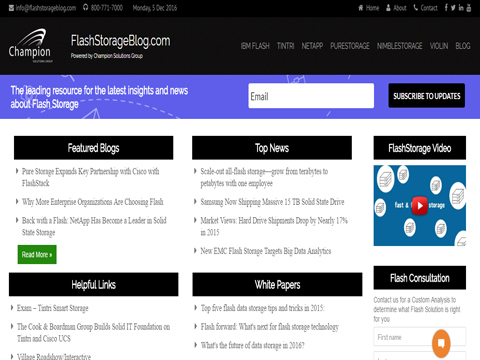Click the FlashStorage Video header

coord(420,148)
